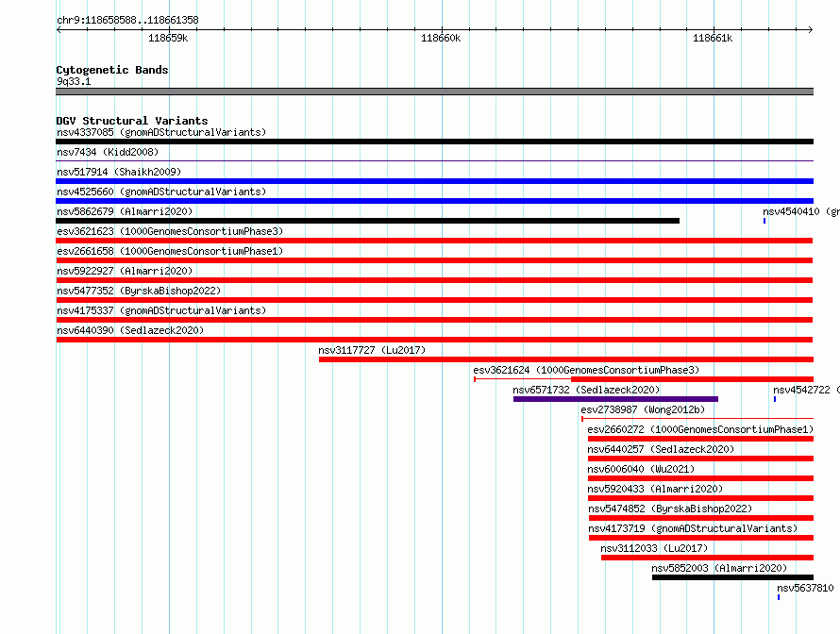This screenshot has height=634, width=840.
Task: Open nsv4175337 gnomAD variant label
Action: [161, 310]
